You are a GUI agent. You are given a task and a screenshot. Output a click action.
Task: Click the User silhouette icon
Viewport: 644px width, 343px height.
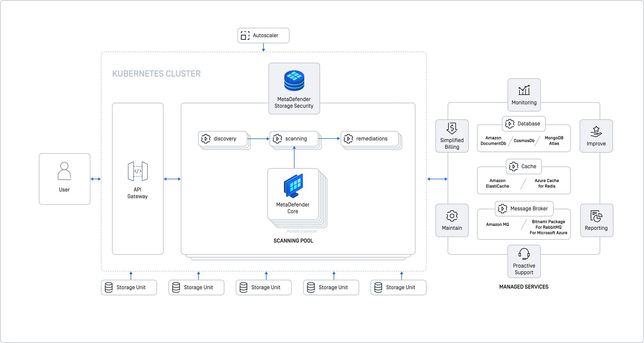(x=64, y=171)
